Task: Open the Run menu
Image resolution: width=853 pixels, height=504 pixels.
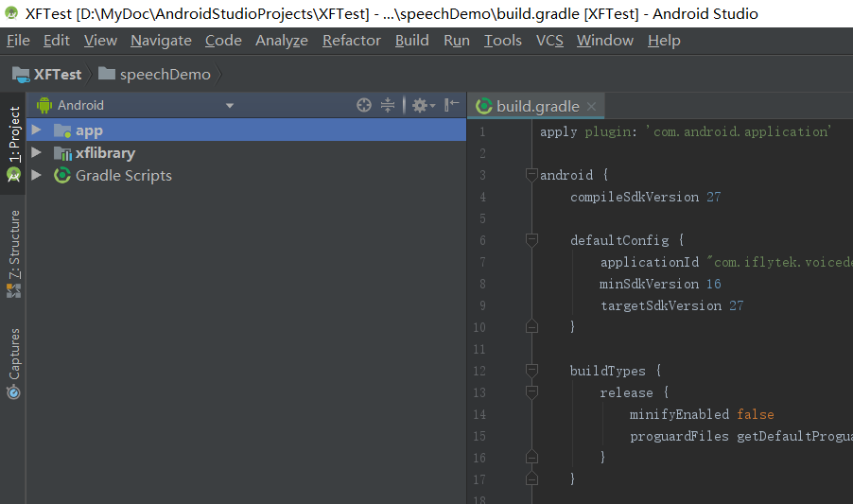Action: pyautogui.click(x=457, y=41)
